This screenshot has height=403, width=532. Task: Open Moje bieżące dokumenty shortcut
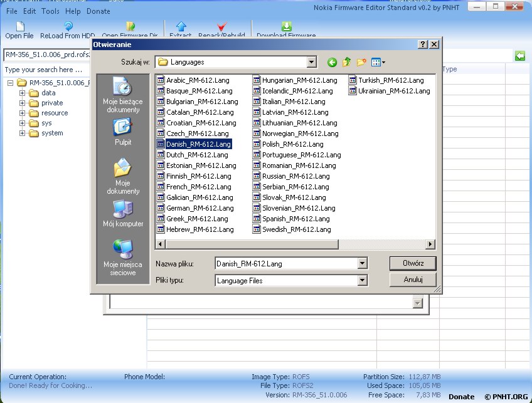click(x=123, y=95)
